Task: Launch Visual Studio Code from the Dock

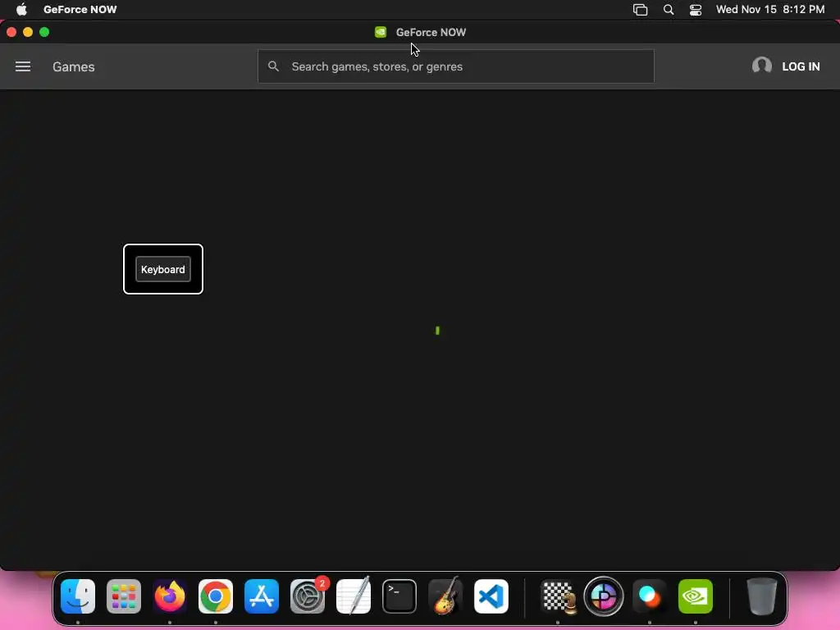Action: (491, 596)
